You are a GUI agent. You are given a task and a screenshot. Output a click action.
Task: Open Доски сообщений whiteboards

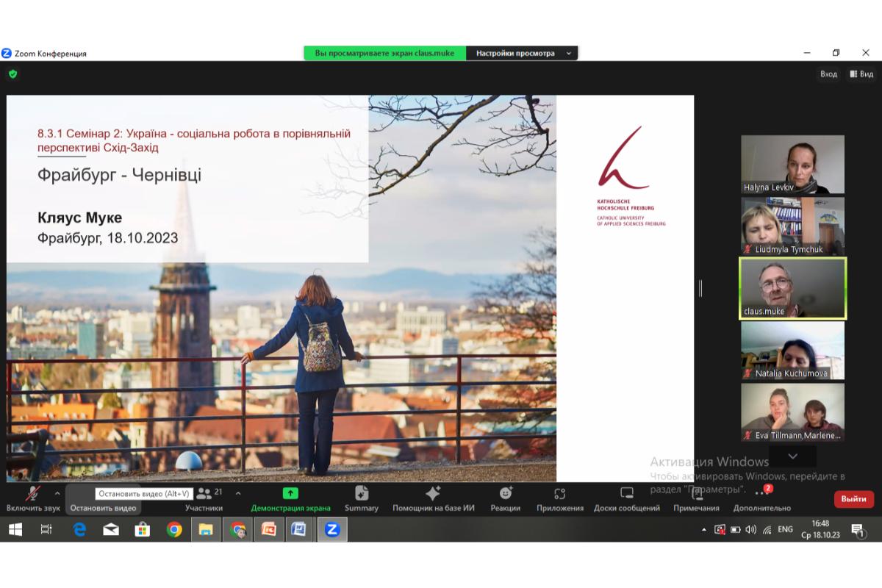tap(627, 498)
